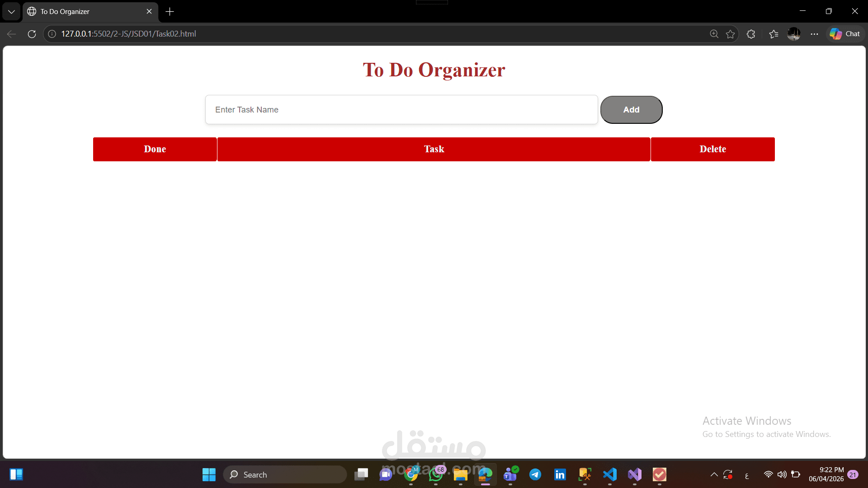Open the browser profile avatar
868x488 pixels.
pyautogui.click(x=794, y=33)
